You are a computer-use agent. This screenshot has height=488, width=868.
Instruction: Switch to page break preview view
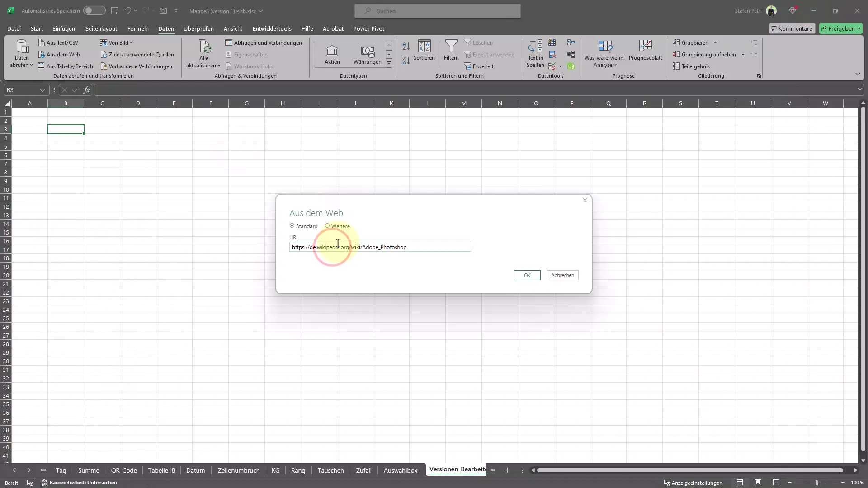(776, 483)
